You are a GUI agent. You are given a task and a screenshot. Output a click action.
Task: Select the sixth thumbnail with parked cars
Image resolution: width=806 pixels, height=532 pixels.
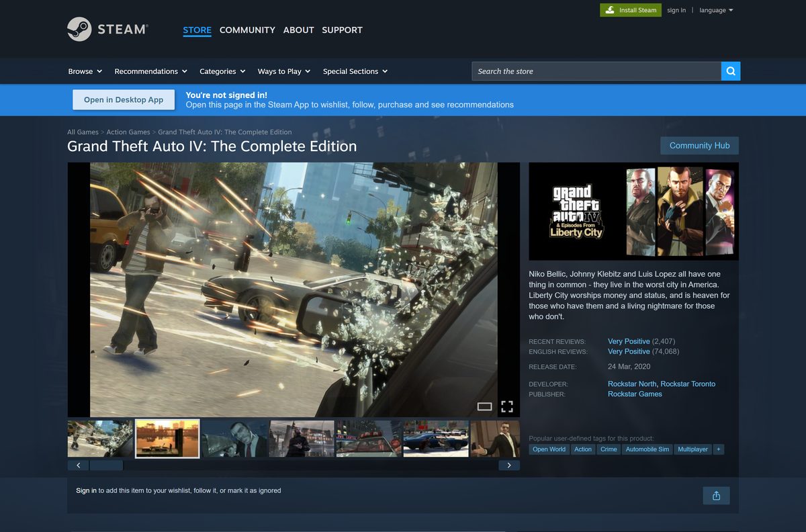coord(436,439)
